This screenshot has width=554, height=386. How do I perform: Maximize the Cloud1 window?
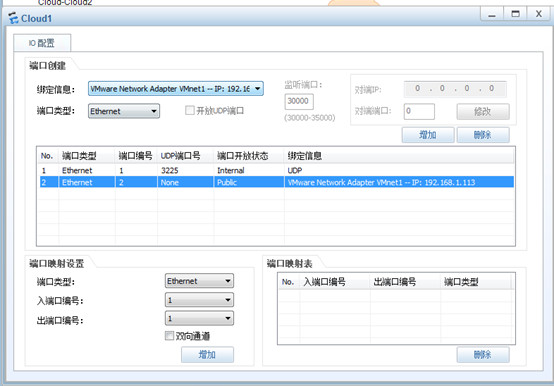coord(515,14)
